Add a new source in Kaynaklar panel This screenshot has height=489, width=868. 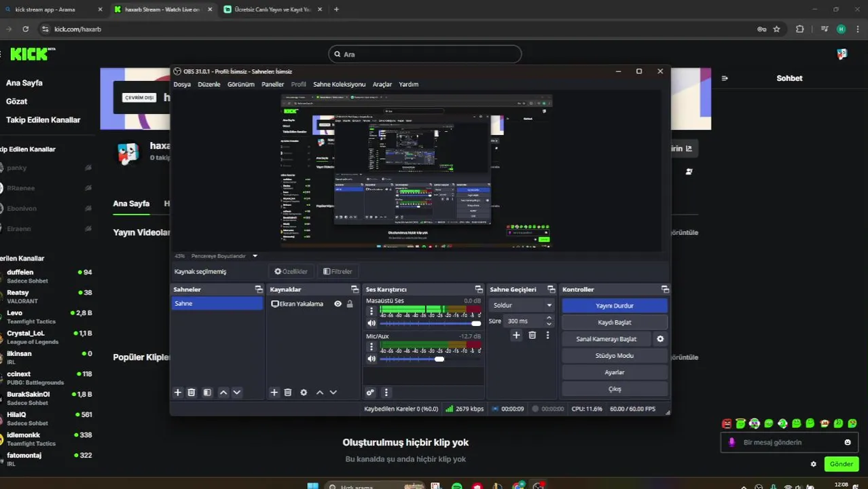pyautogui.click(x=274, y=393)
